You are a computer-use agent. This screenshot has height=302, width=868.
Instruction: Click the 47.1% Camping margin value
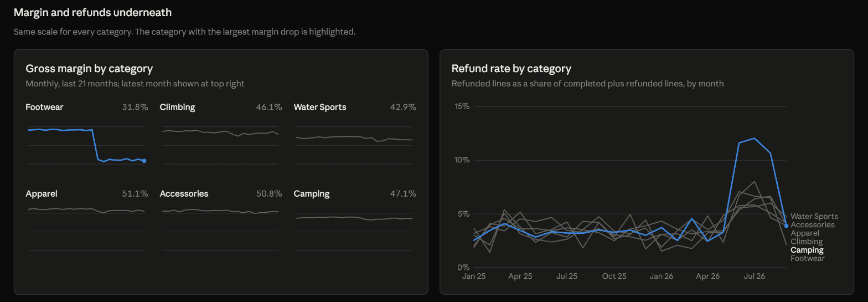coord(403,193)
